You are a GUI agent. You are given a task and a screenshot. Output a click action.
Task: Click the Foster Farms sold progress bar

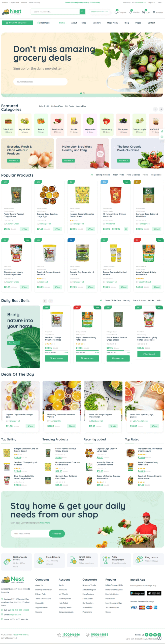click(118, 350)
